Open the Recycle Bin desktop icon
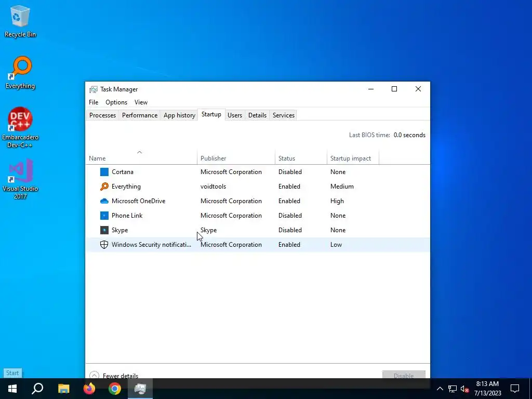 tap(20, 21)
